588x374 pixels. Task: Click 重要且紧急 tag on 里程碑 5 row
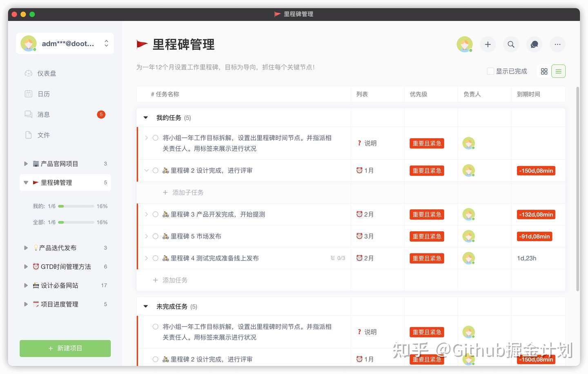427,236
